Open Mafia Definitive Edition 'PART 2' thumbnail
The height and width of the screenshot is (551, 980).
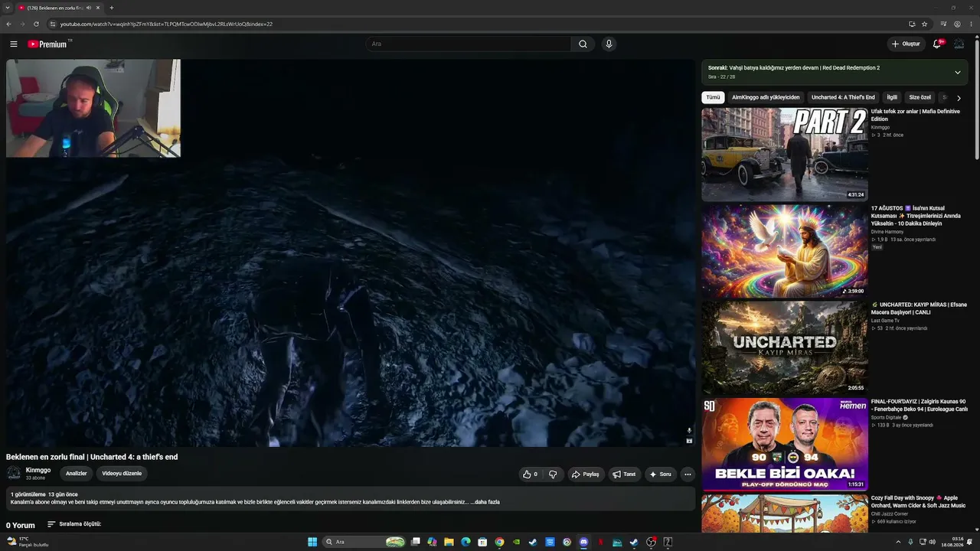click(x=785, y=154)
